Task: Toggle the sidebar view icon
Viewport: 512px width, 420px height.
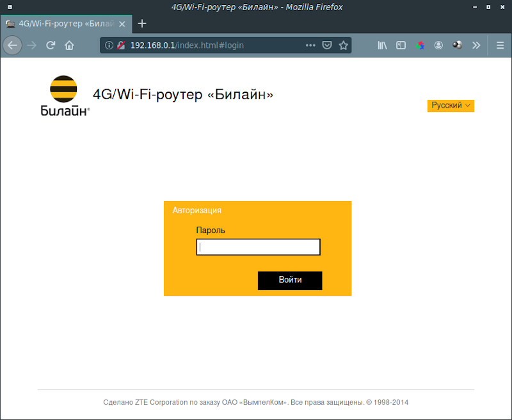Action: point(401,45)
